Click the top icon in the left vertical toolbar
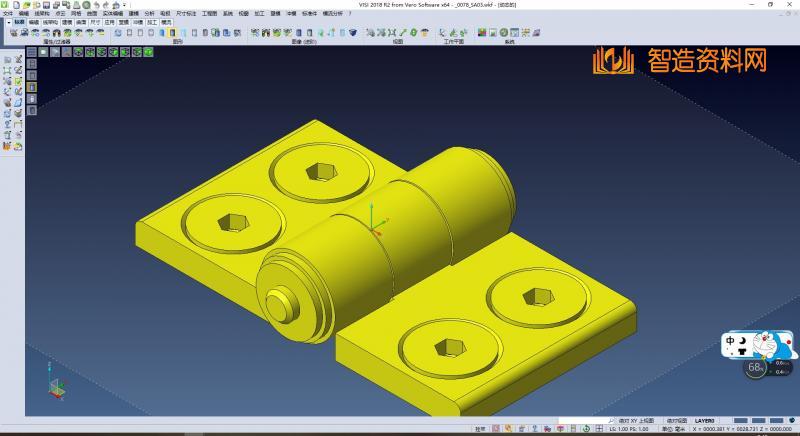The image size is (800, 436). pyautogui.click(x=8, y=60)
